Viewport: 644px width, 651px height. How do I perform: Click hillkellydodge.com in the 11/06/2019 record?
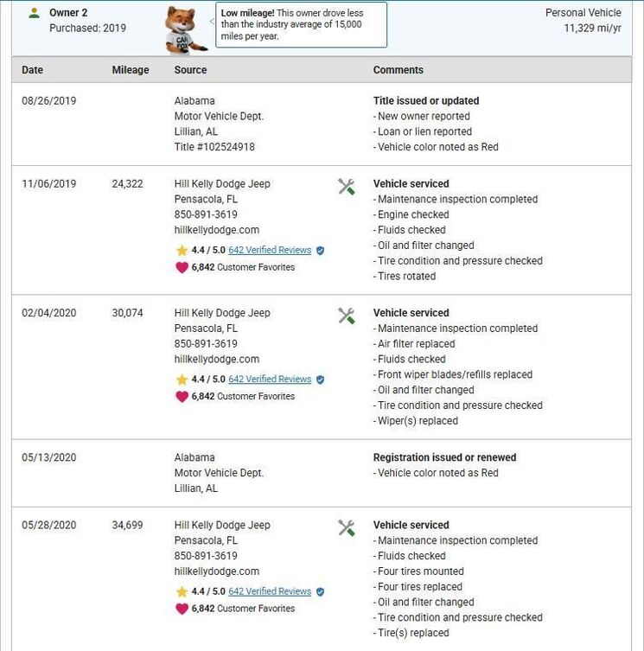(217, 230)
